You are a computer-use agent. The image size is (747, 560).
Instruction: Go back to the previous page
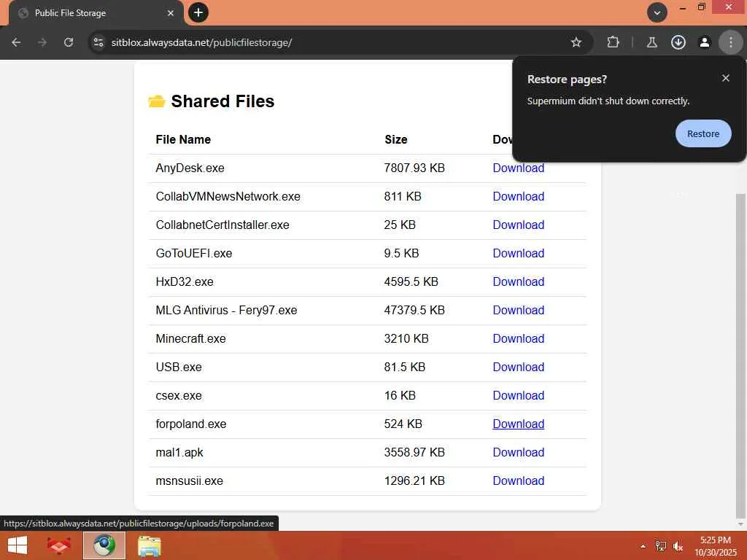[16, 42]
